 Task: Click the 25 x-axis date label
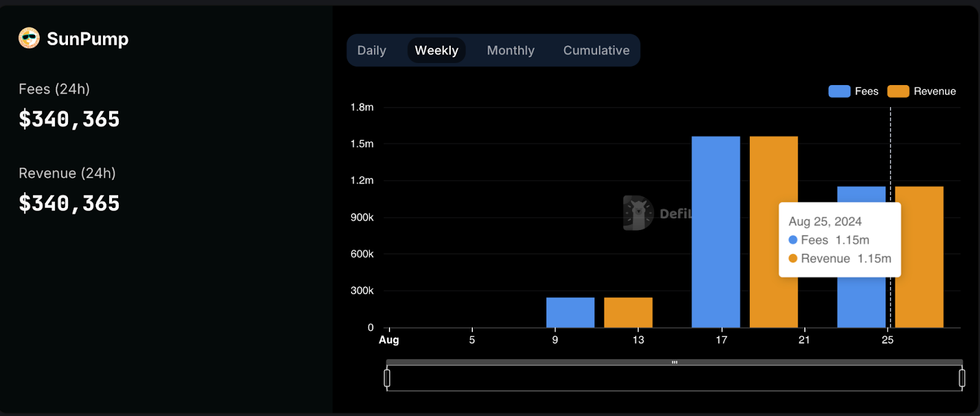(888, 340)
